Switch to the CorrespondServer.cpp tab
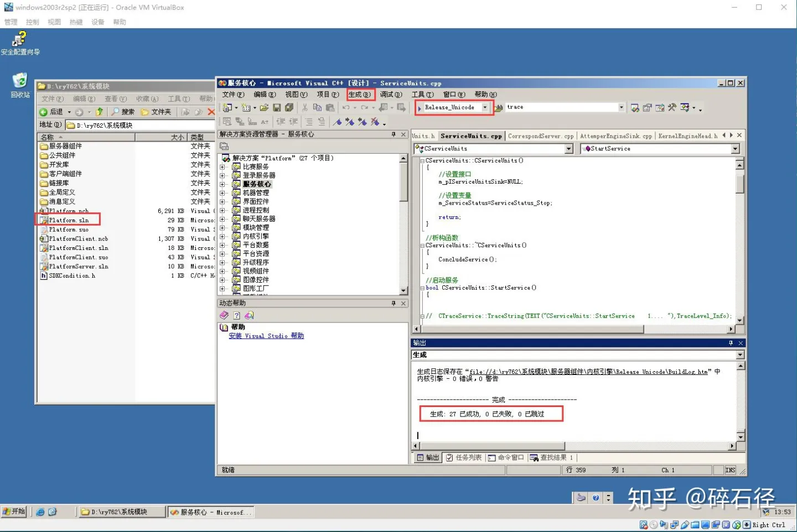797x532 pixels. click(541, 136)
